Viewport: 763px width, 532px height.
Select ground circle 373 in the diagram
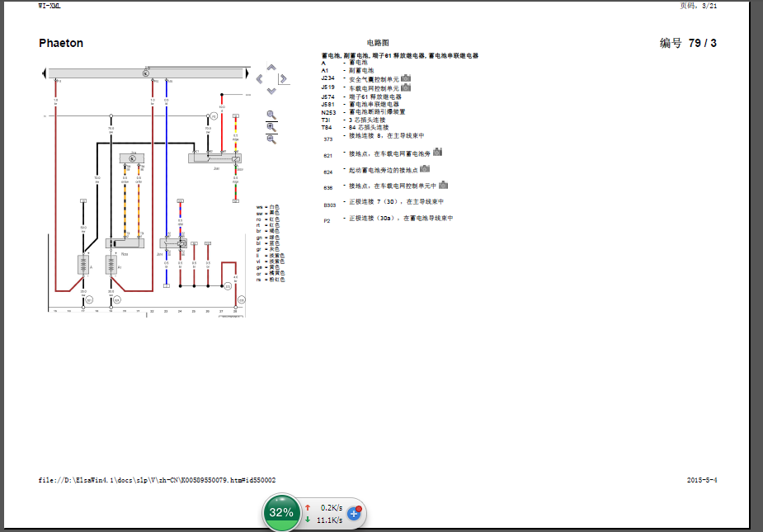(x=228, y=286)
